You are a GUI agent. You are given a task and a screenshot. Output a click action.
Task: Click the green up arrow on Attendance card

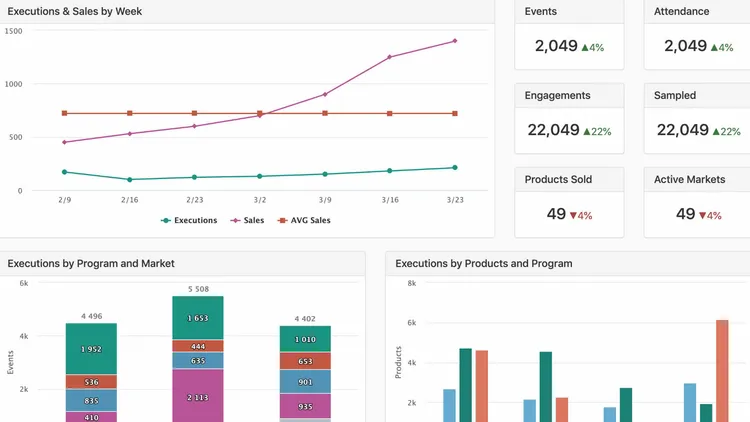[x=714, y=47]
